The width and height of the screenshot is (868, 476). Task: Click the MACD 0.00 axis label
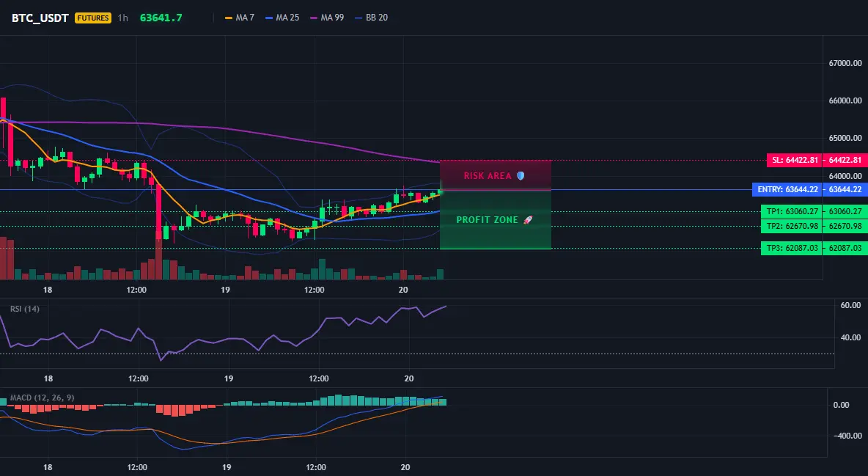click(x=841, y=405)
